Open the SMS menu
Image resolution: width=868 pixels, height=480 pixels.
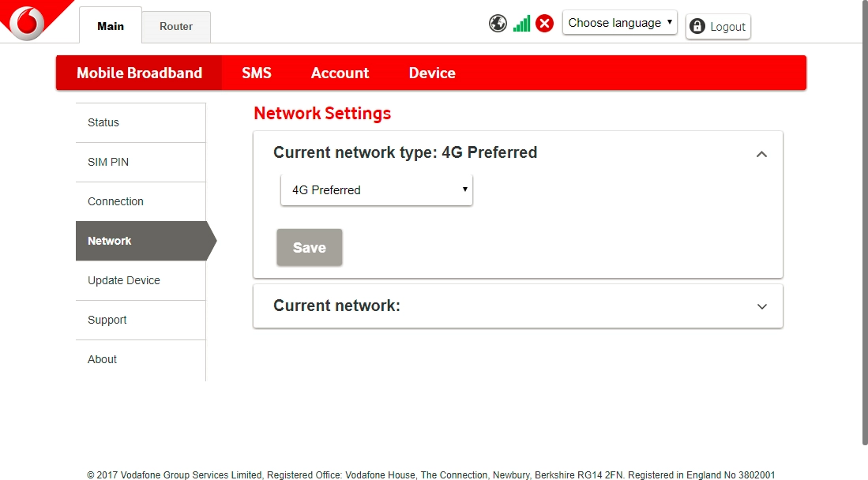tap(257, 73)
